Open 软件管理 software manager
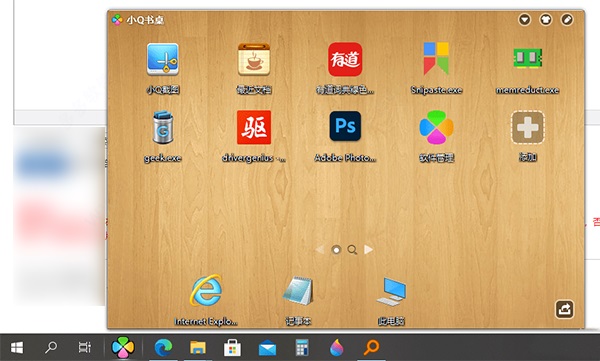Viewport: 600px width, 361px height. [436, 127]
